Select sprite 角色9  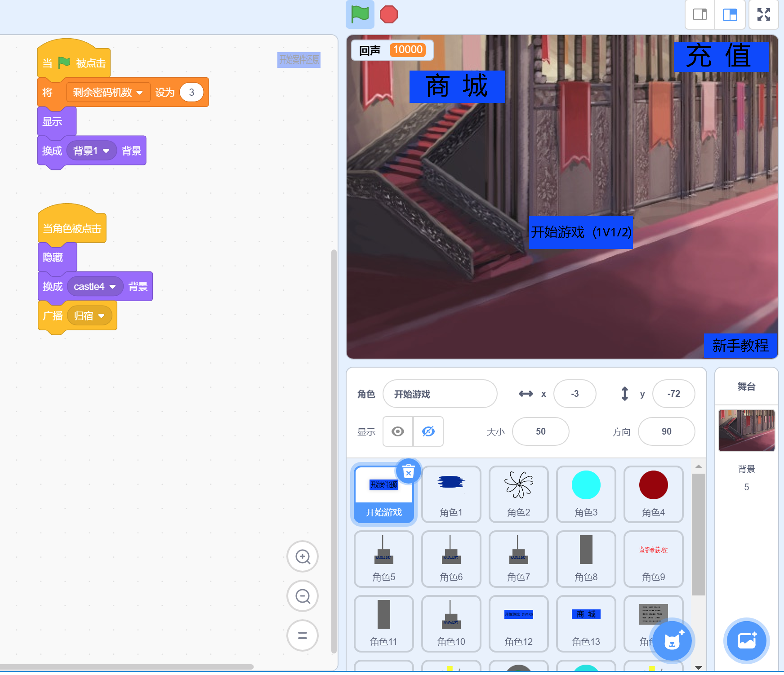coord(653,560)
